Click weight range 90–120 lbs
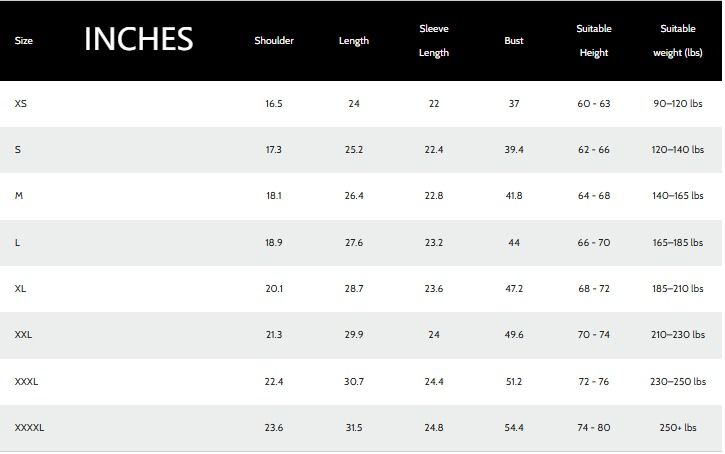 pos(678,104)
